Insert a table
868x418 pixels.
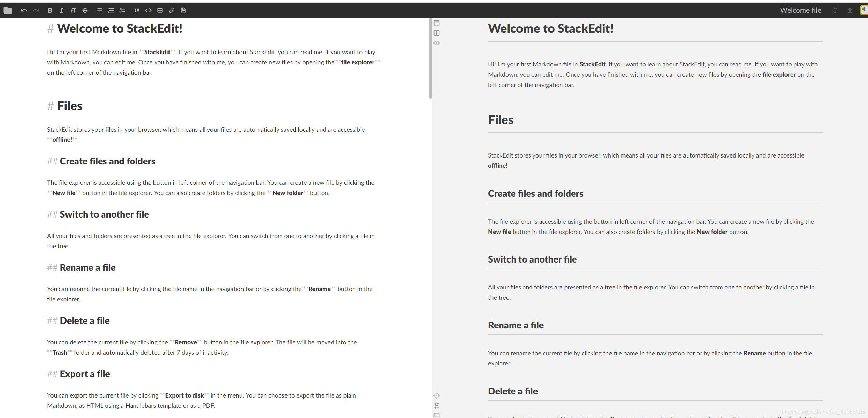coord(160,10)
